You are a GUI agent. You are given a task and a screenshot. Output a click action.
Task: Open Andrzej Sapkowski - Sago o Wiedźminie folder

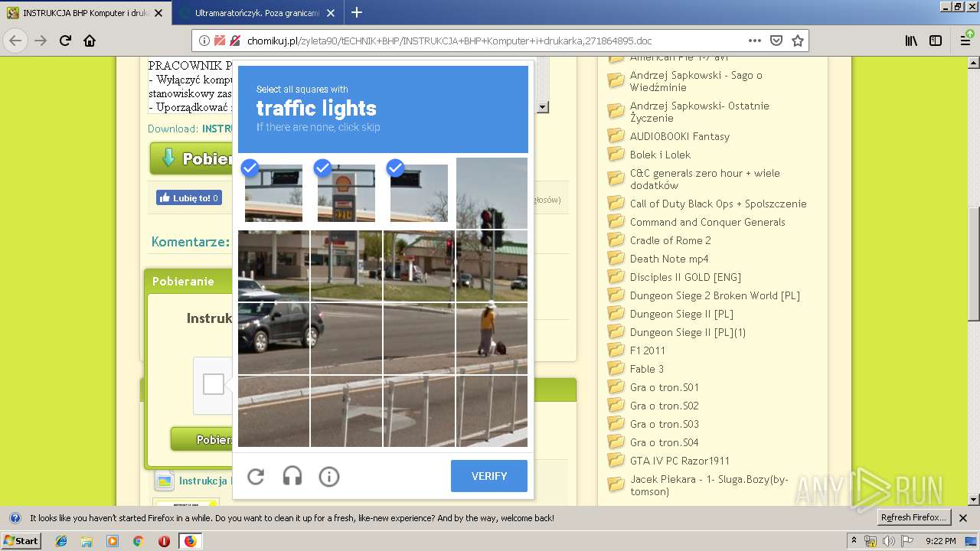[696, 81]
